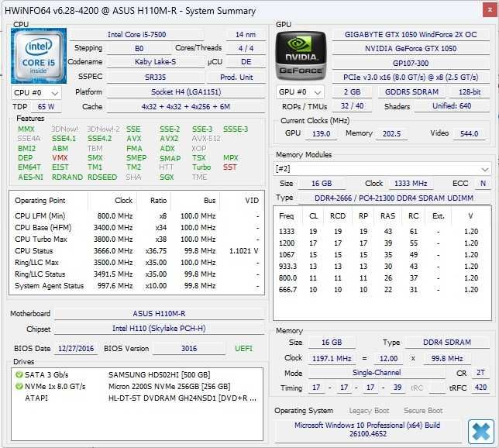Click the AVX2 feature flag
The image size is (499, 448).
(169, 139)
